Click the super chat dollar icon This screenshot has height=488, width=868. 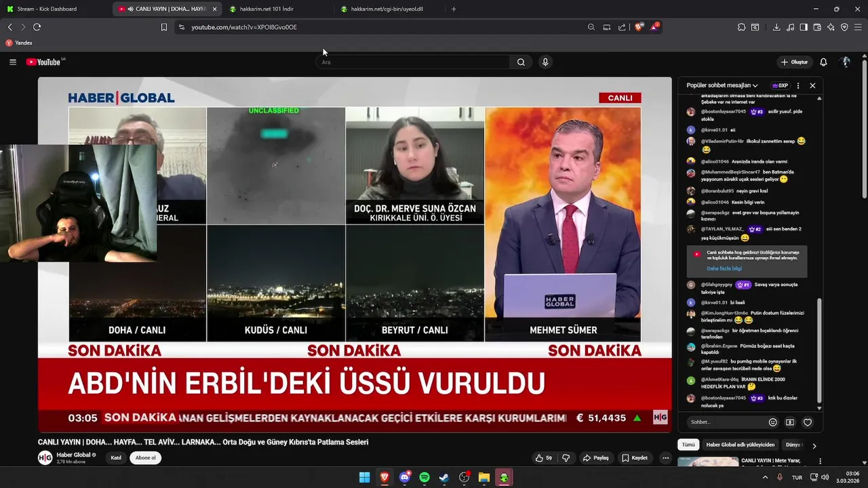790,422
